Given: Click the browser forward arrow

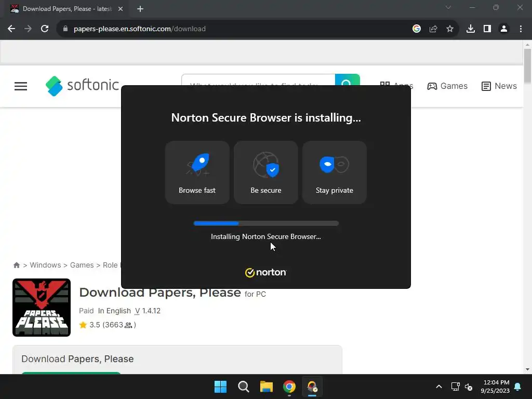Looking at the screenshot, I should pyautogui.click(x=28, y=29).
